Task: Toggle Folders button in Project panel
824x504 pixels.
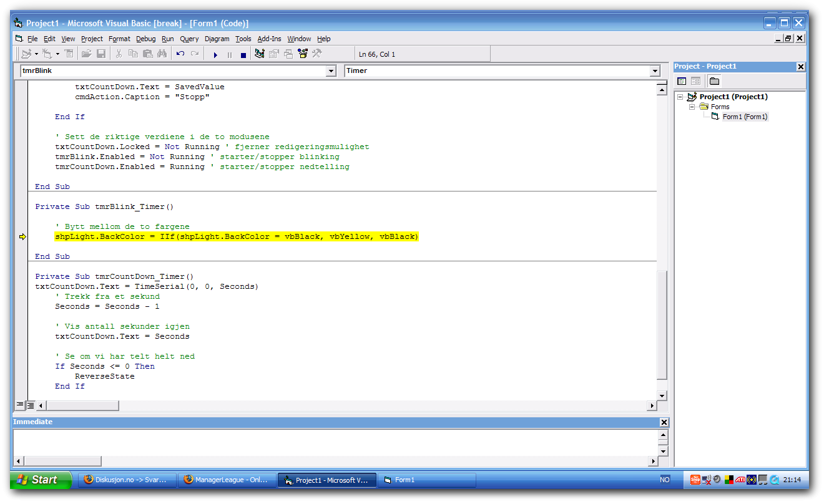Action: [x=714, y=81]
